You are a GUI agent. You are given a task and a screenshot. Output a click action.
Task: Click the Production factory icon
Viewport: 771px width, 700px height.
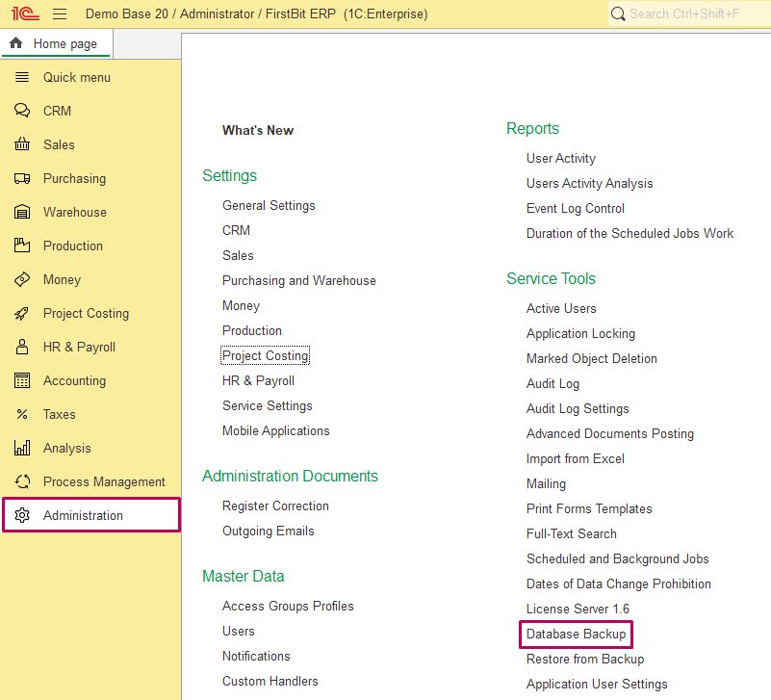[22, 246]
